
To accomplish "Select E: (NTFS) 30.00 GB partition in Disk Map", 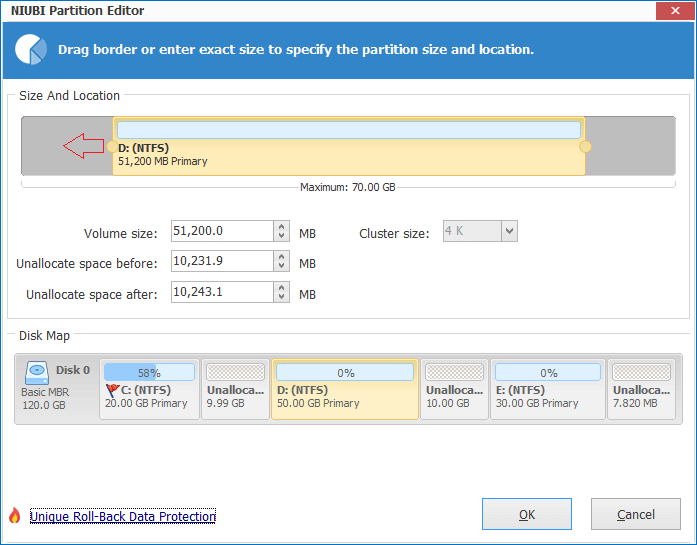I will pos(548,389).
